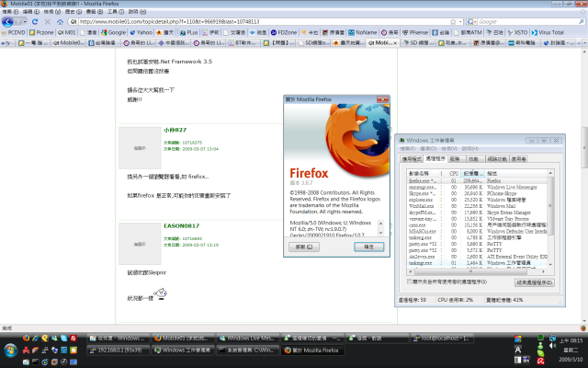The height and width of the screenshot is (368, 588).
Task: Switch to Task Manager 效能 tab
Action: [474, 159]
